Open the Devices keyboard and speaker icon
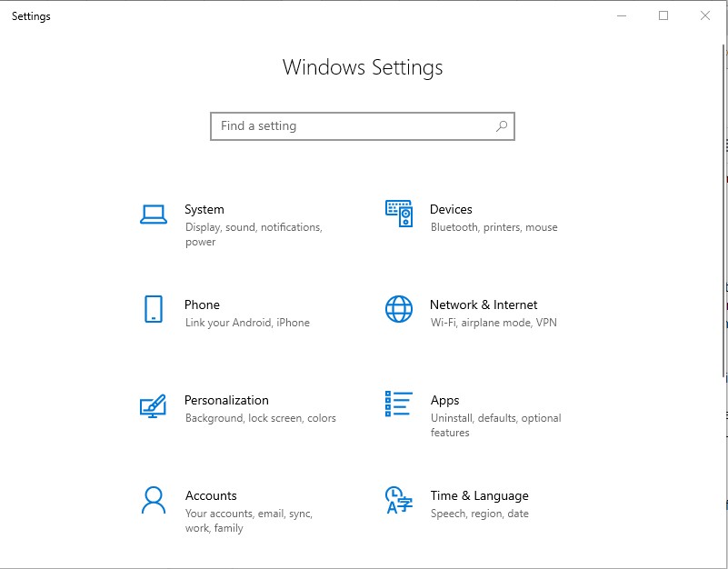The width and height of the screenshot is (728, 569). [399, 214]
